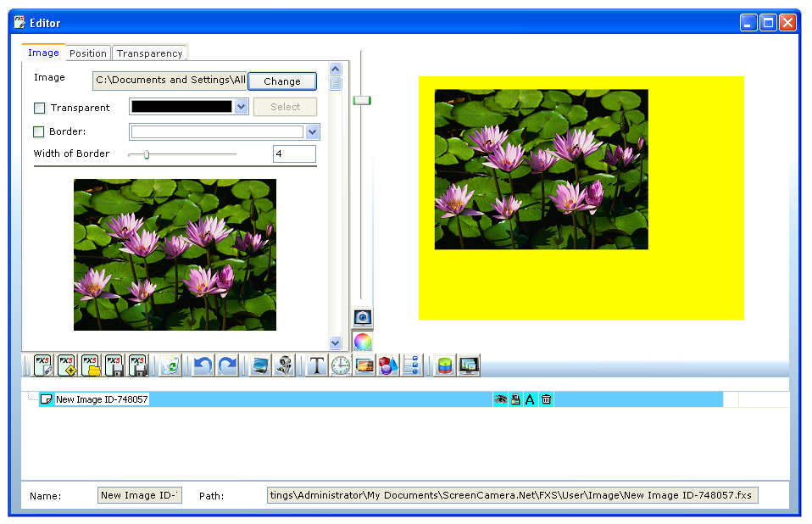
Task: Click the Save FXS toolbar icon
Action: (114, 365)
